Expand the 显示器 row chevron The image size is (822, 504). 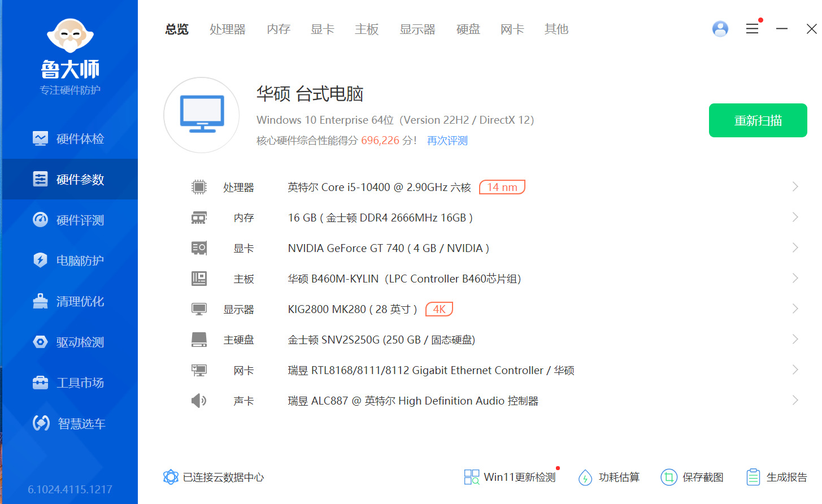coord(795,309)
